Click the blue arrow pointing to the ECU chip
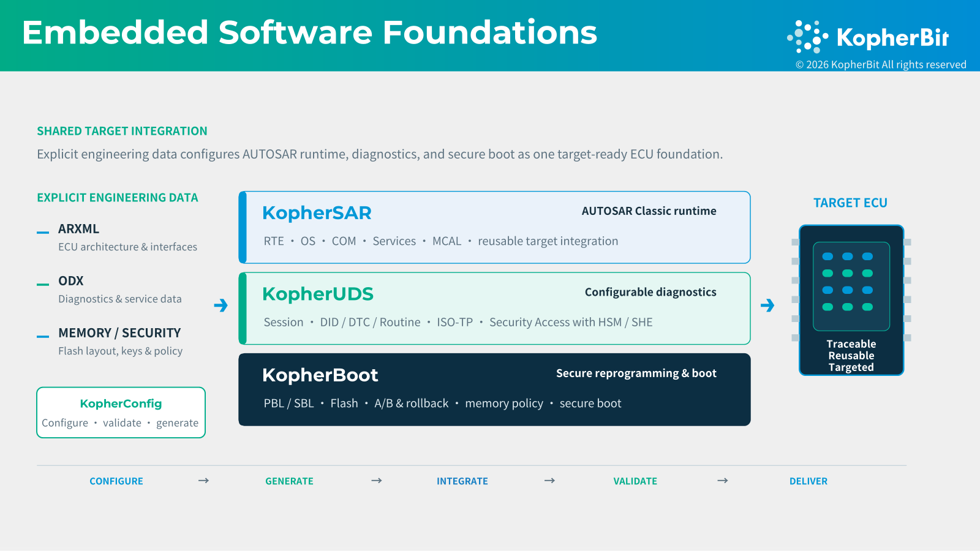The height and width of the screenshot is (551, 980). [x=767, y=305]
